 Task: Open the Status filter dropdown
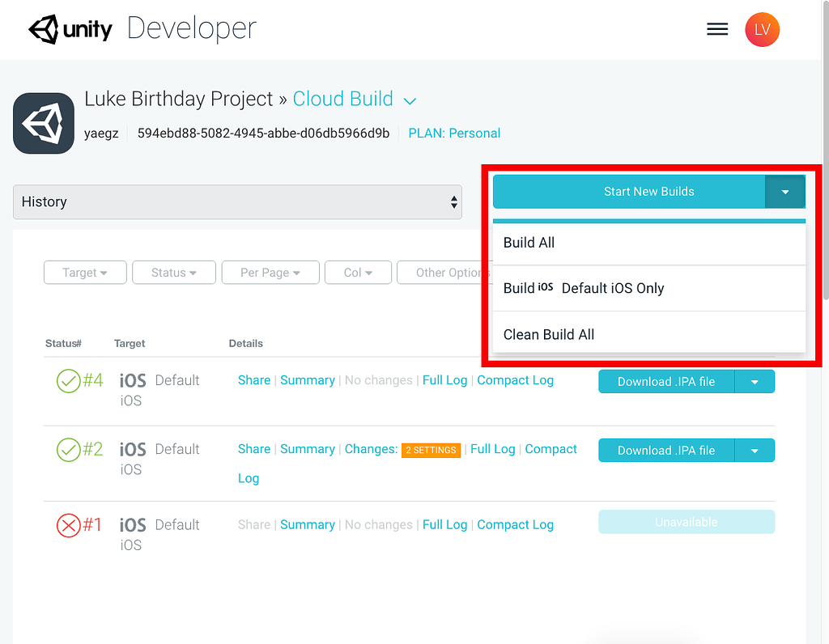pos(173,273)
